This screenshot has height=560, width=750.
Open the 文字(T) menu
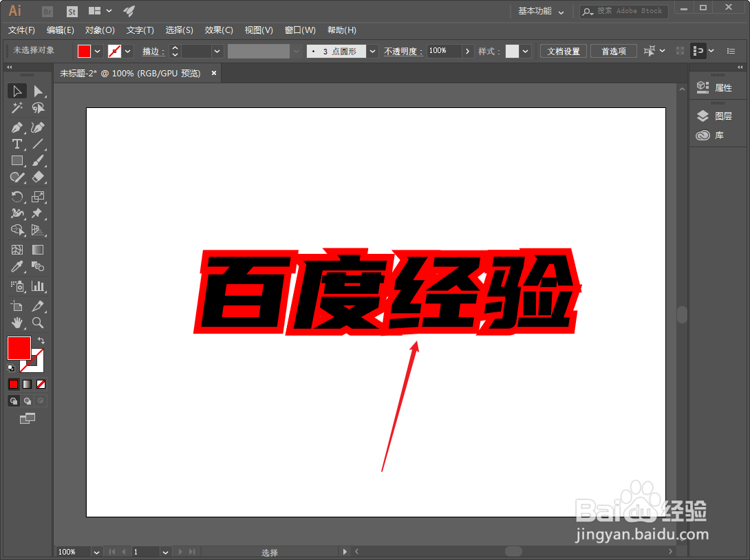pyautogui.click(x=140, y=30)
